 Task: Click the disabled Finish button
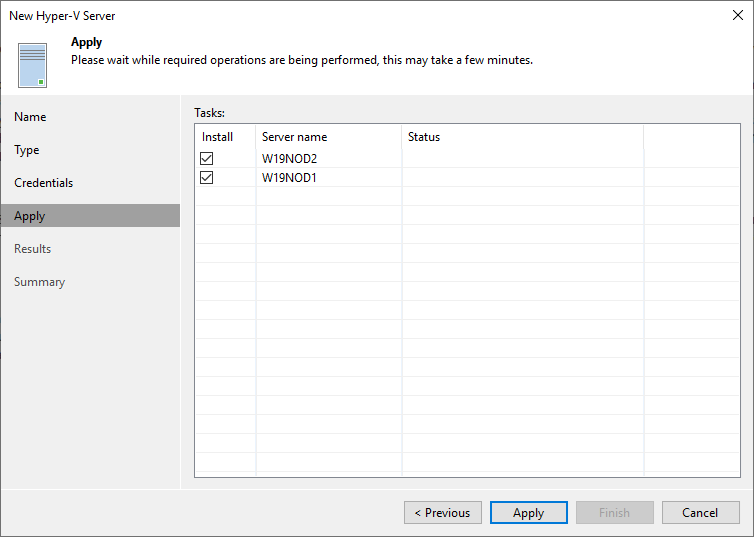coord(615,512)
